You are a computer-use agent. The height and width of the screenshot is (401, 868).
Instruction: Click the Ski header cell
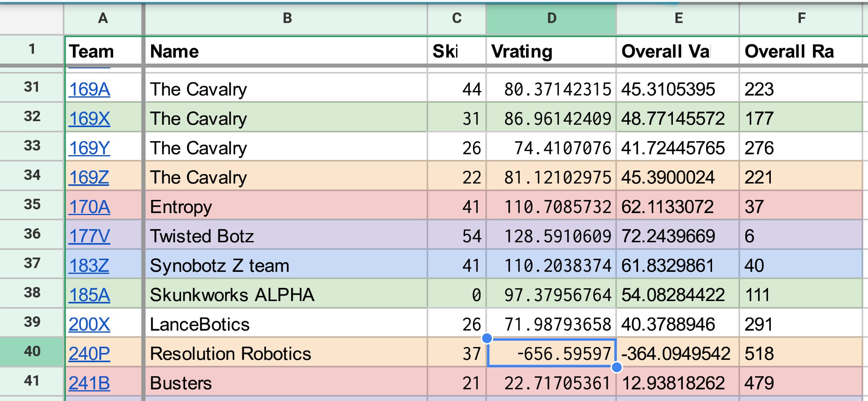click(x=457, y=50)
